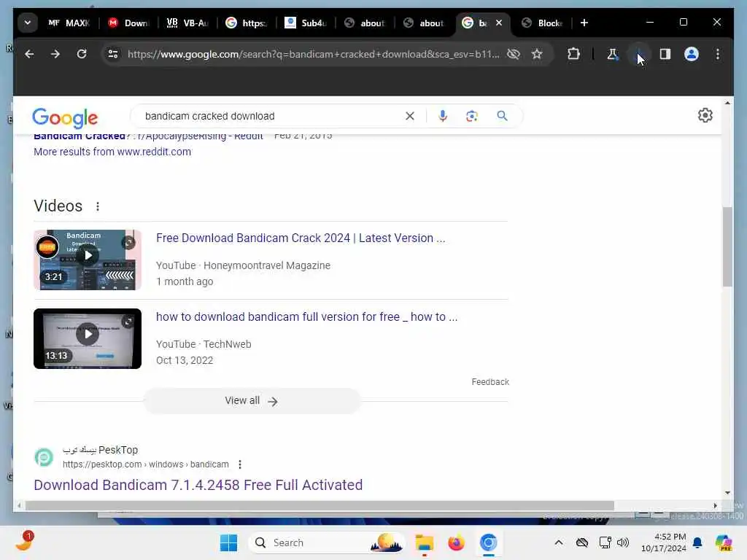Switch to the Sub4u tab

(x=306, y=23)
